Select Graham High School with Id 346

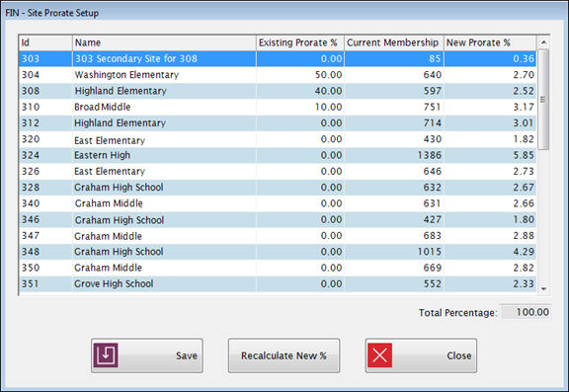(x=278, y=220)
